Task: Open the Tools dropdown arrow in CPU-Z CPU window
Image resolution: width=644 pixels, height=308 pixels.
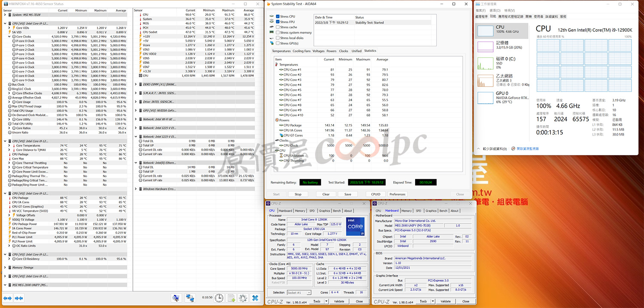Action: [x=327, y=302]
